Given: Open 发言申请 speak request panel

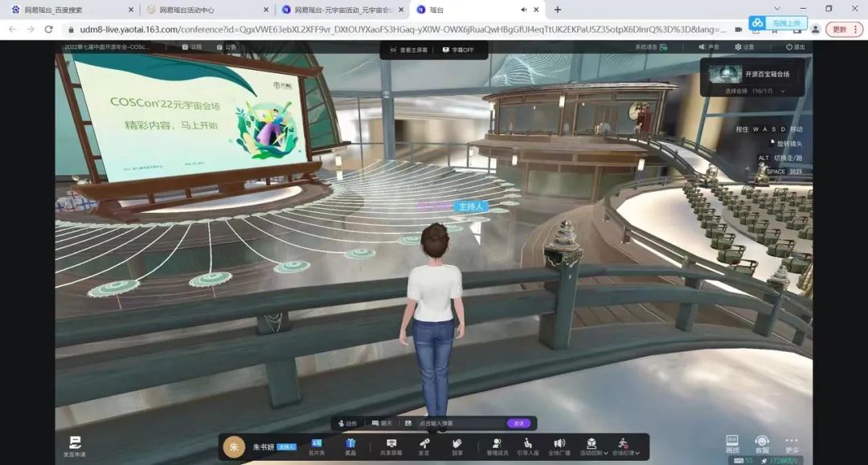Looking at the screenshot, I should pos(75,447).
